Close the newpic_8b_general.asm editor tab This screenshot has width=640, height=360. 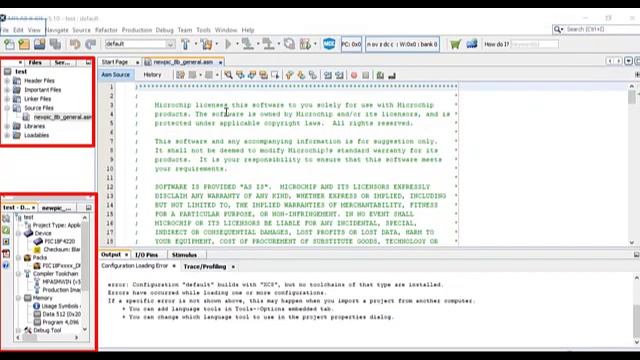tap(220, 62)
